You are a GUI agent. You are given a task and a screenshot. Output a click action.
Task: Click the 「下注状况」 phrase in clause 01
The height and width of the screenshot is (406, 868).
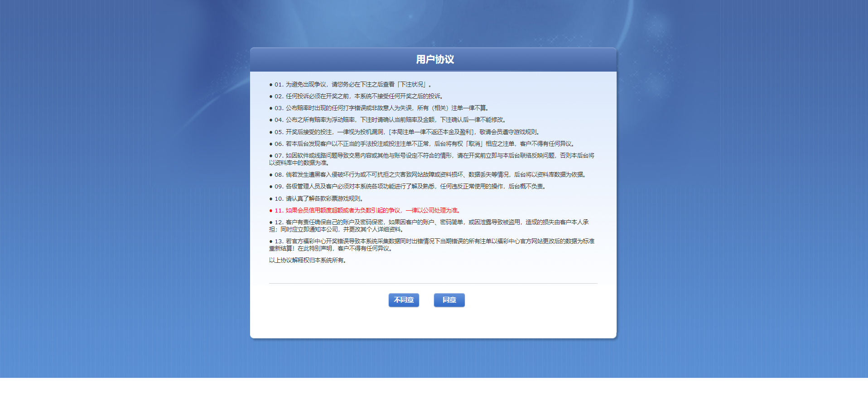(x=411, y=85)
